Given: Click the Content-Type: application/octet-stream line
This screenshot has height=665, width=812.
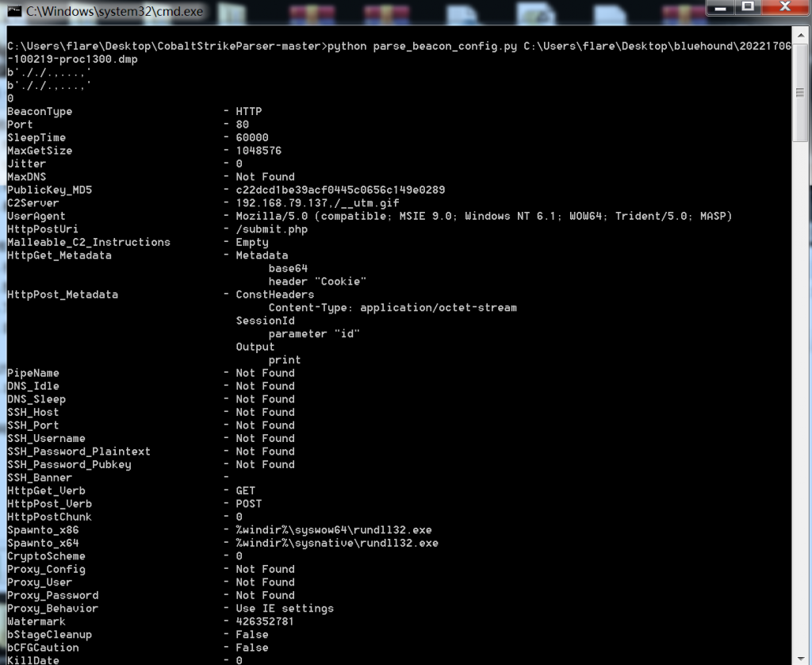Looking at the screenshot, I should 393,308.
